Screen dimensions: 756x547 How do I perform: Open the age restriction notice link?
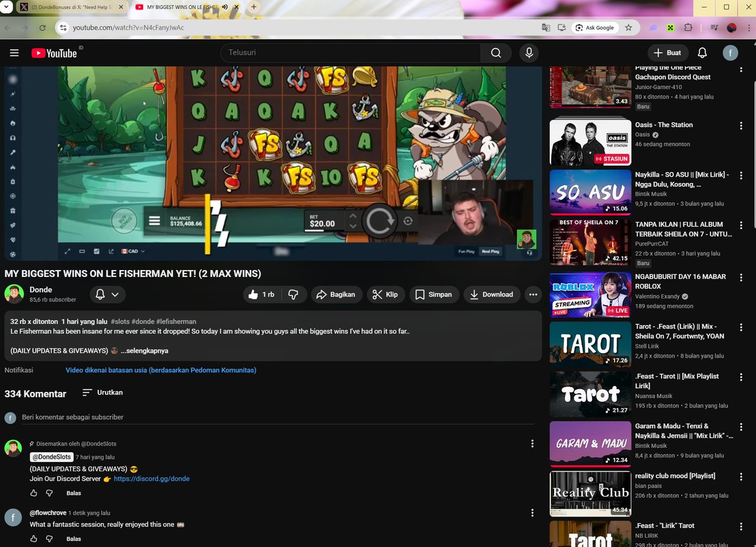tap(161, 370)
